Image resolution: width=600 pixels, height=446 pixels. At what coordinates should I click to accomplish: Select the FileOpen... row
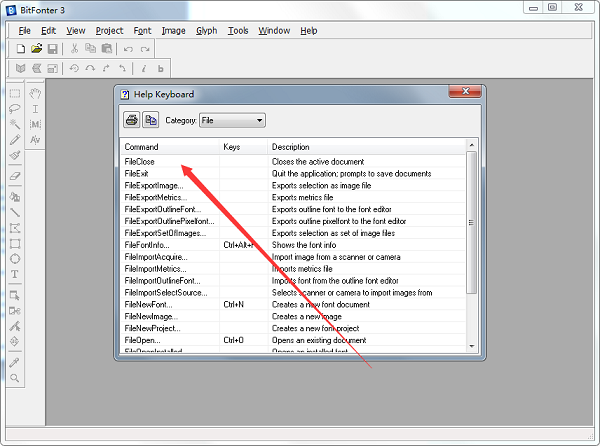coord(293,340)
